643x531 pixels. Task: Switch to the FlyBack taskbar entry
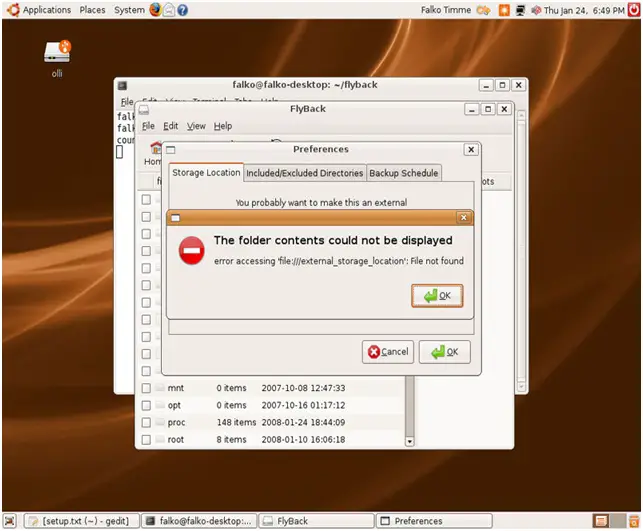[x=317, y=521]
